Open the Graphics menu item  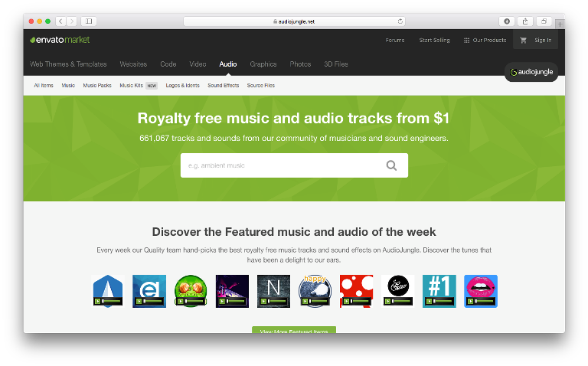[263, 64]
